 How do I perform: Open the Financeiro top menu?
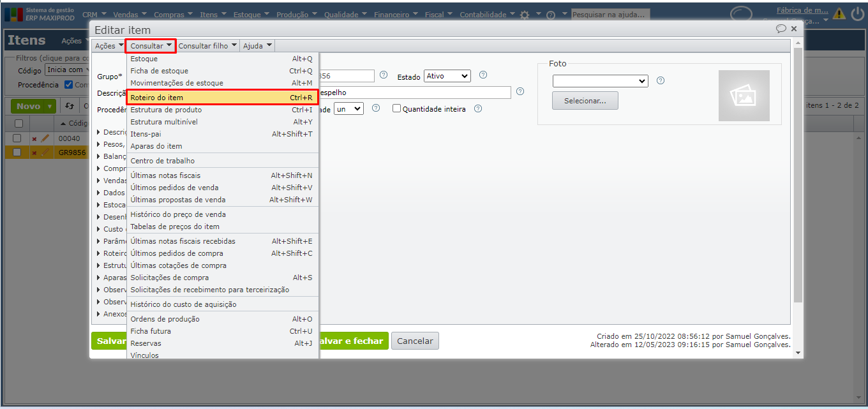point(396,15)
